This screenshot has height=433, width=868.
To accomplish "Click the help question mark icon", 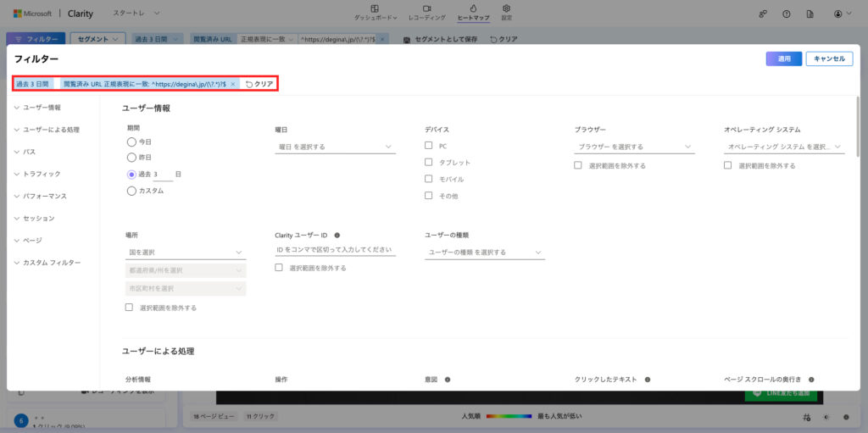I will pos(787,14).
